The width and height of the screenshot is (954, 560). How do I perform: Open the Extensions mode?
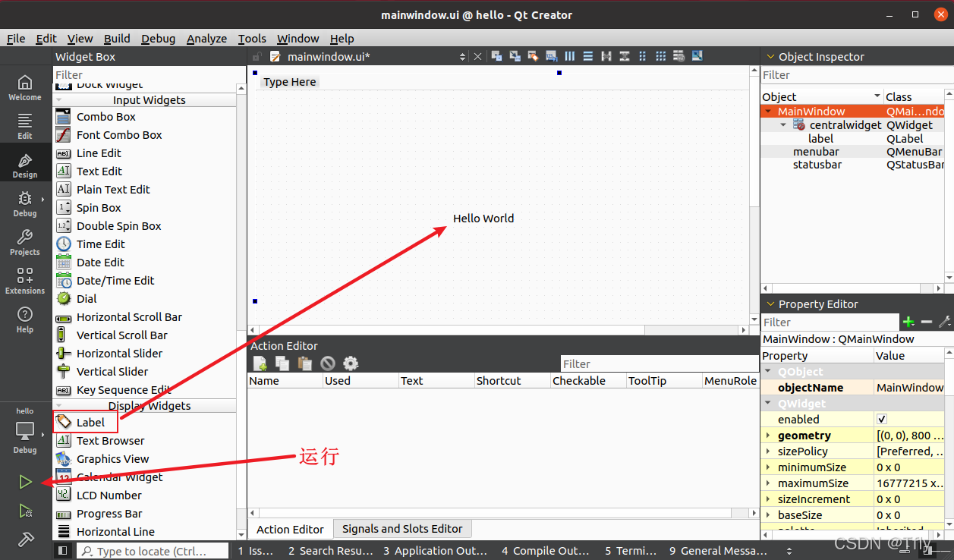point(25,282)
